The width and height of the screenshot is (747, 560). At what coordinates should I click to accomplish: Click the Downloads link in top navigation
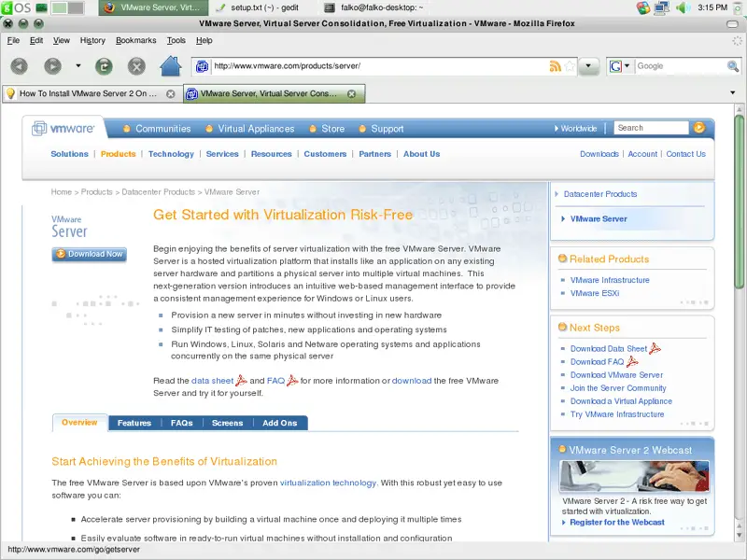tap(599, 154)
